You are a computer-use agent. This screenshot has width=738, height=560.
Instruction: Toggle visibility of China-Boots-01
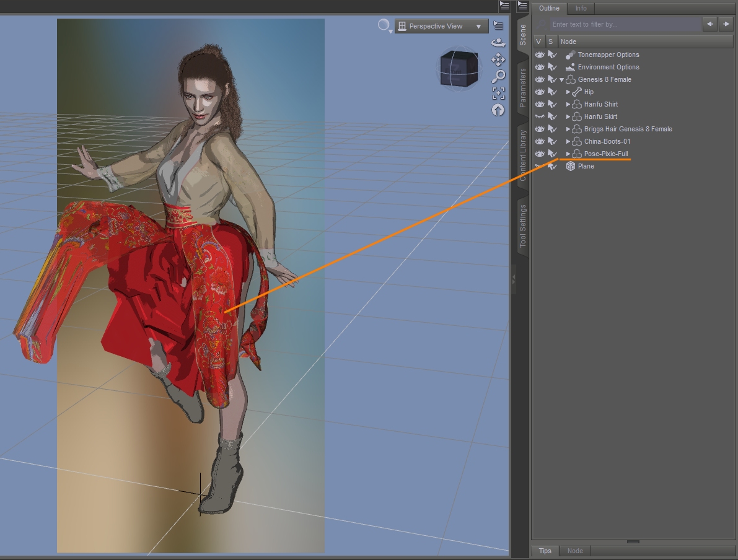click(x=539, y=142)
